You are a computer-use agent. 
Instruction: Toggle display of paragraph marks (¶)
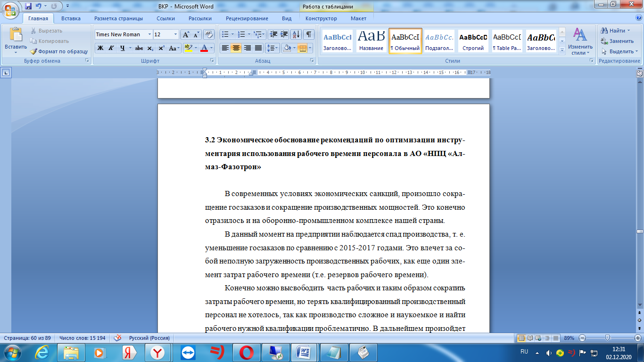tap(309, 34)
